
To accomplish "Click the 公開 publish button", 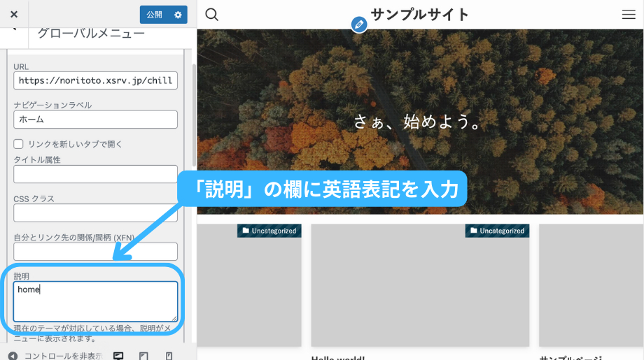I will tap(154, 15).
